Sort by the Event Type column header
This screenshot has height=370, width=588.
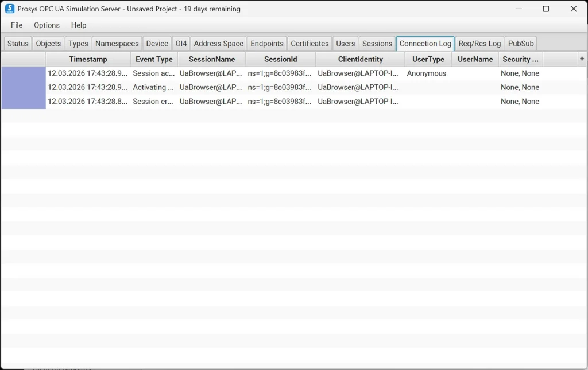point(154,59)
